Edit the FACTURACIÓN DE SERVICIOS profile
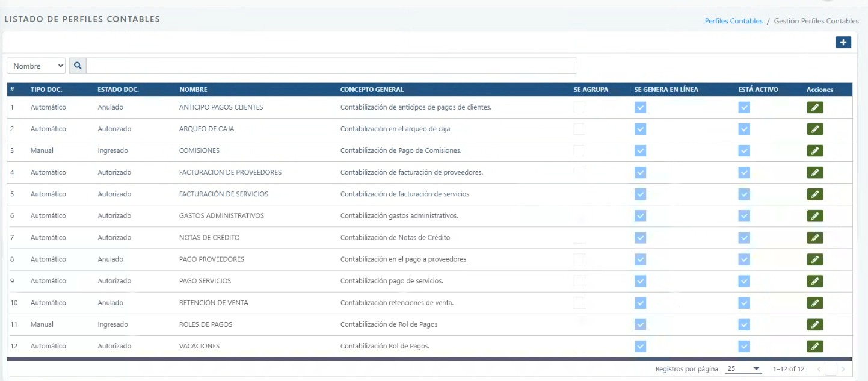The height and width of the screenshot is (381, 868). pos(815,194)
